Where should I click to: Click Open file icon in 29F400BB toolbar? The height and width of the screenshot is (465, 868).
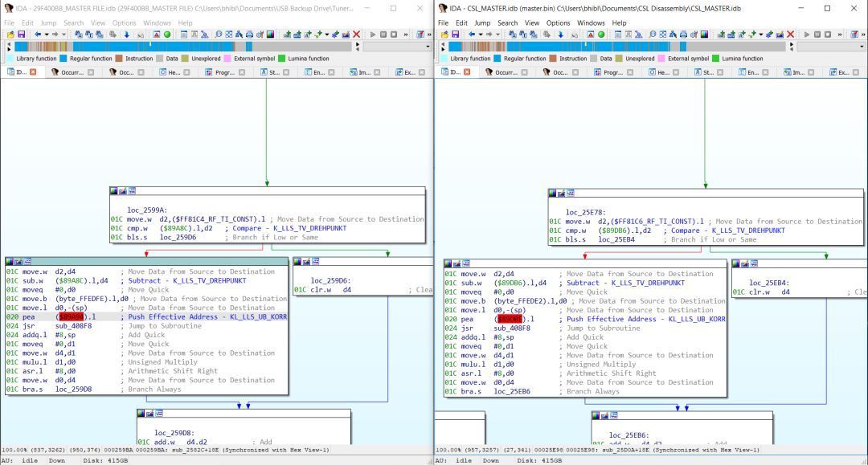coord(10,35)
